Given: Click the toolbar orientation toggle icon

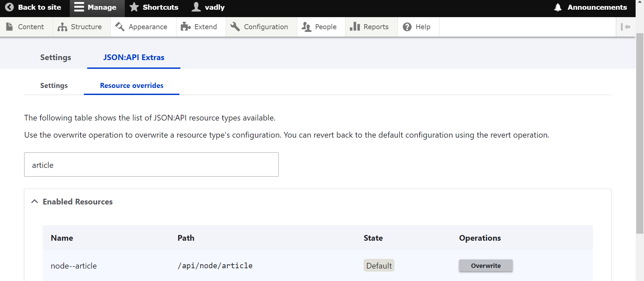Looking at the screenshot, I should pos(626,27).
